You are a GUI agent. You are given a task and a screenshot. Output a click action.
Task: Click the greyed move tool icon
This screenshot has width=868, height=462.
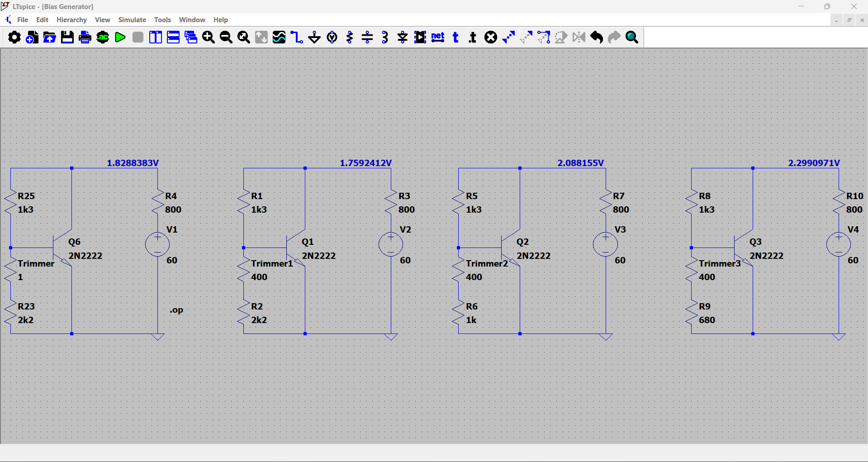[x=526, y=37]
